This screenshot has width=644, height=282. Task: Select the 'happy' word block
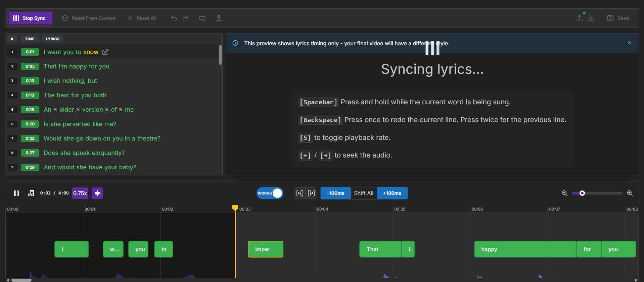click(525, 249)
